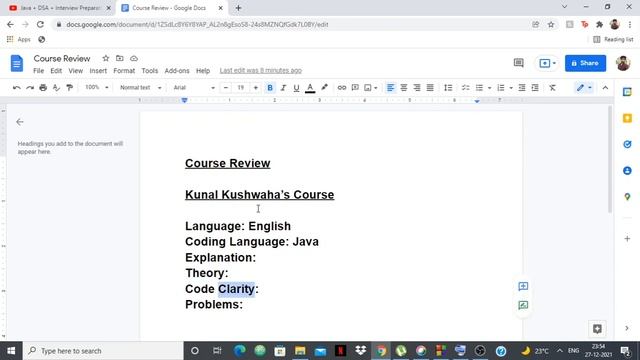Open Calendar in the side panel
Screen dimensions: 640x360
(x=627, y=92)
